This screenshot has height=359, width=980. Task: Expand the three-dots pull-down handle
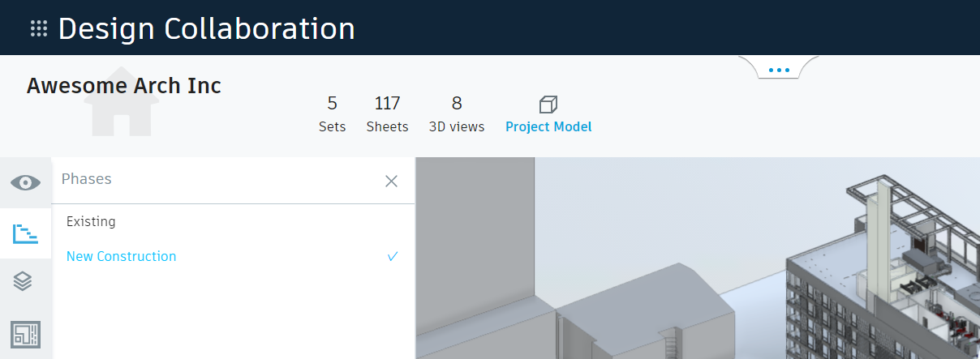779,70
